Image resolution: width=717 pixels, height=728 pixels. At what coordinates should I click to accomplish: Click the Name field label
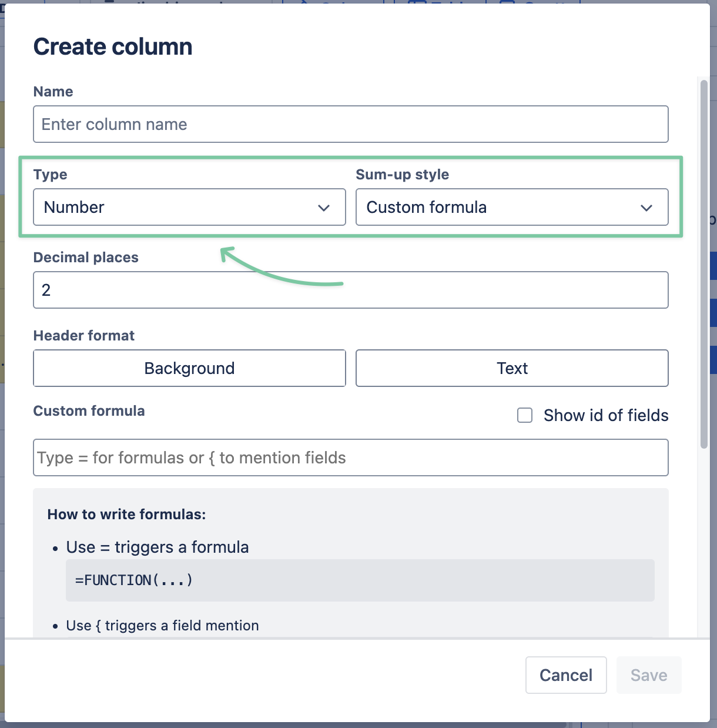coord(53,92)
